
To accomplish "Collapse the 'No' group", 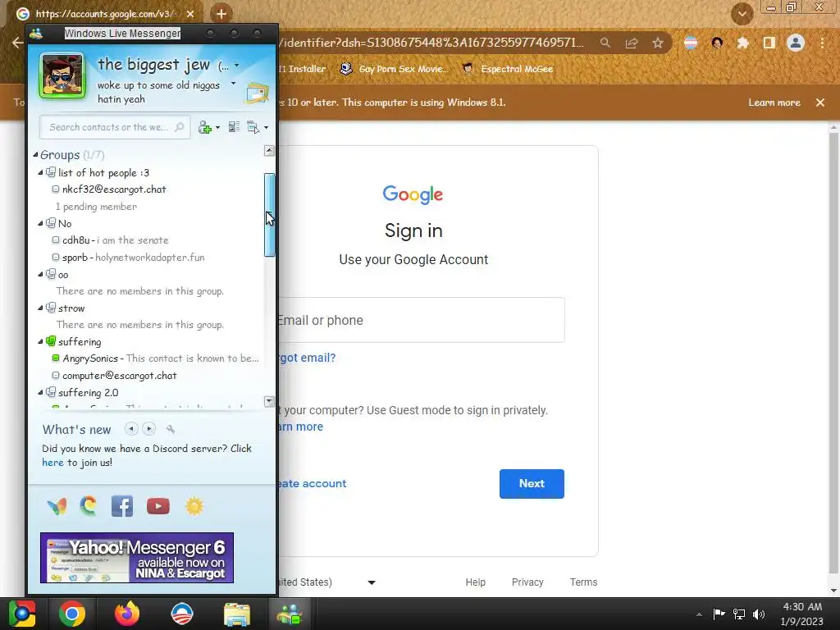I will pyautogui.click(x=40, y=223).
